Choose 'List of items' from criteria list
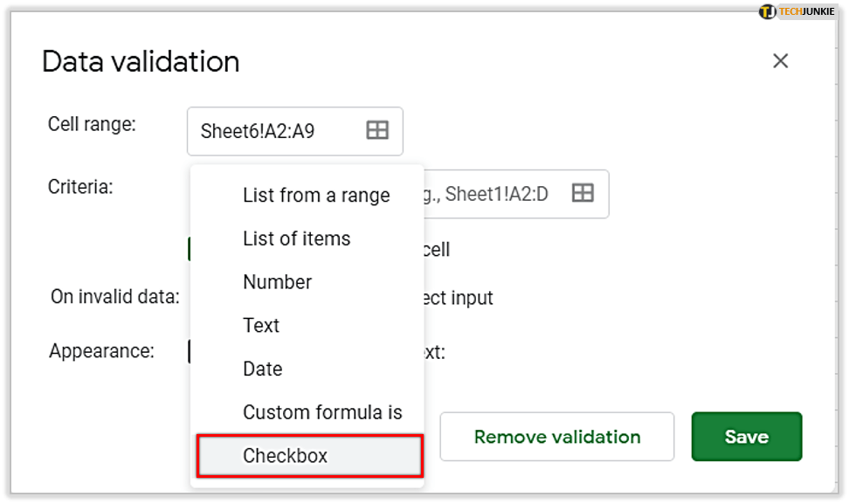 [x=296, y=238]
